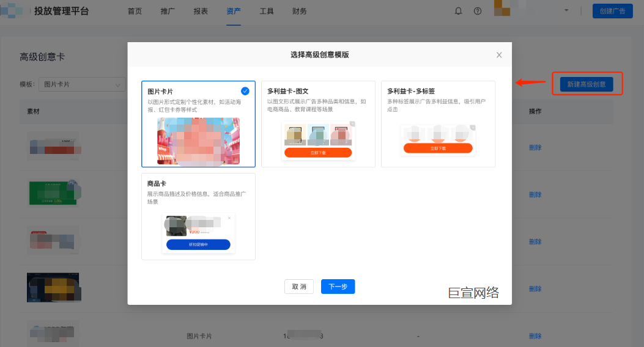The height and width of the screenshot is (347, 644).
Task: Click the 选择高级创意模版 dialog title
Action: point(319,54)
